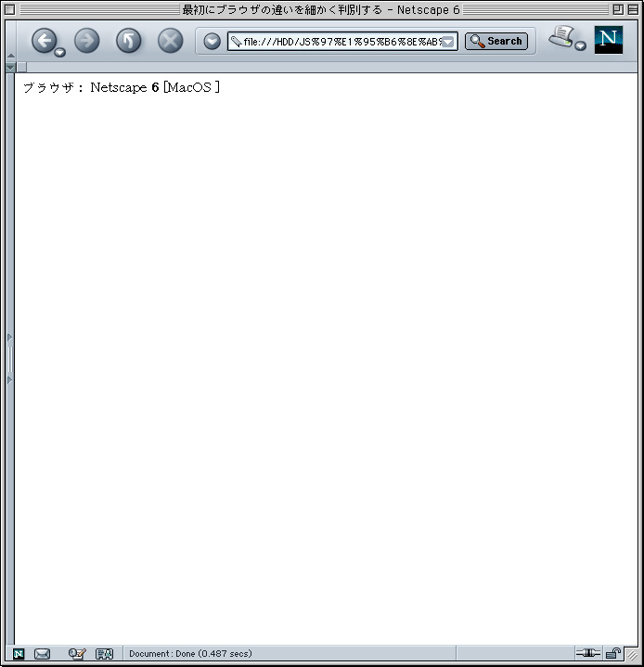Click the window collapse box in the title bar
This screenshot has width=644, height=667.
point(634,9)
